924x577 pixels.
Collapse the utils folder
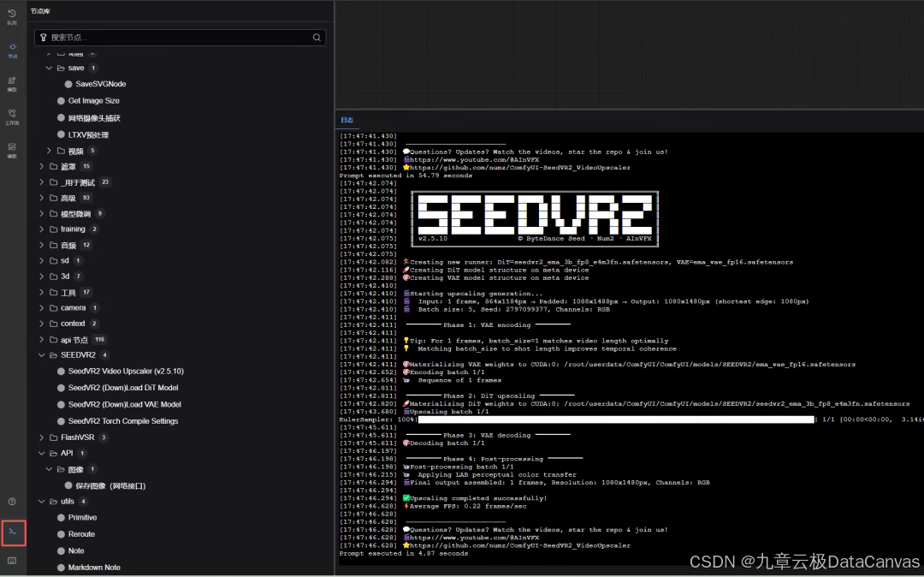[41, 502]
